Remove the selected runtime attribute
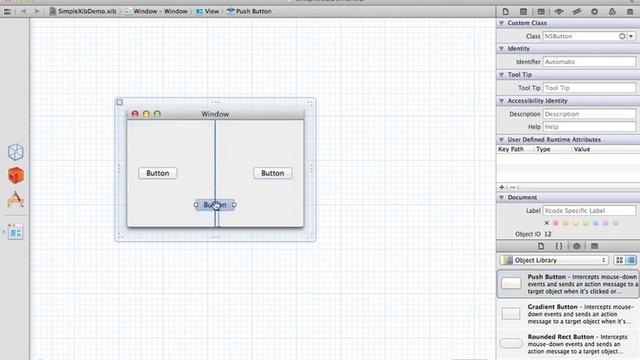 tap(513, 187)
